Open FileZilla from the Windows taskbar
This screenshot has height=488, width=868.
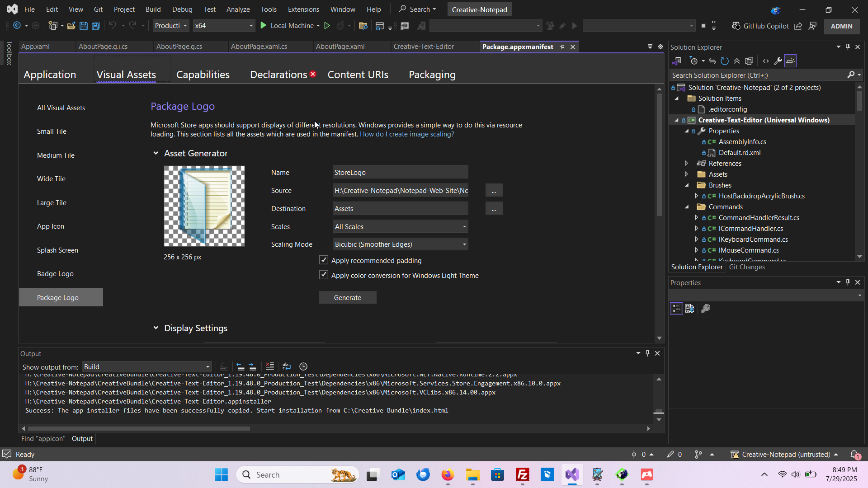pos(522,475)
